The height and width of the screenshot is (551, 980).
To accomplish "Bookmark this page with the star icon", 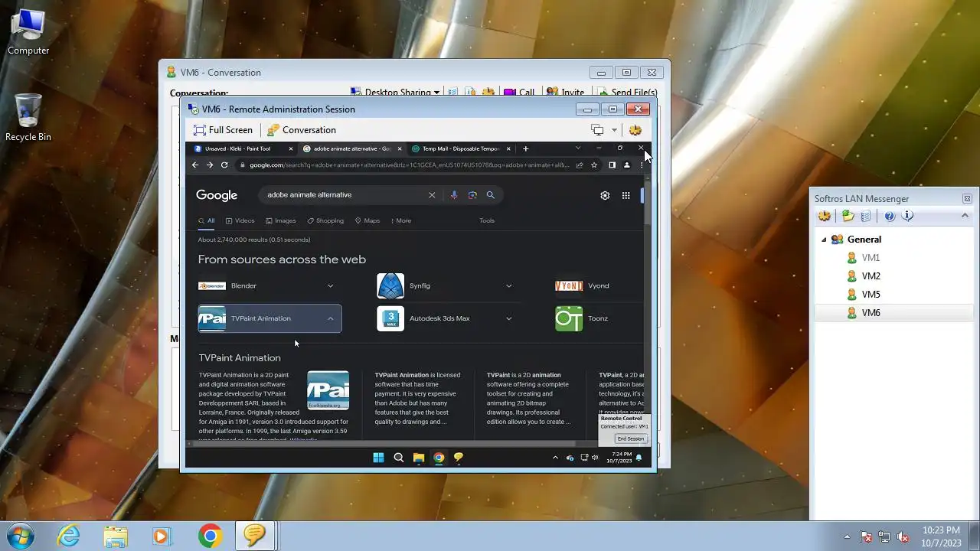I will 594,165.
